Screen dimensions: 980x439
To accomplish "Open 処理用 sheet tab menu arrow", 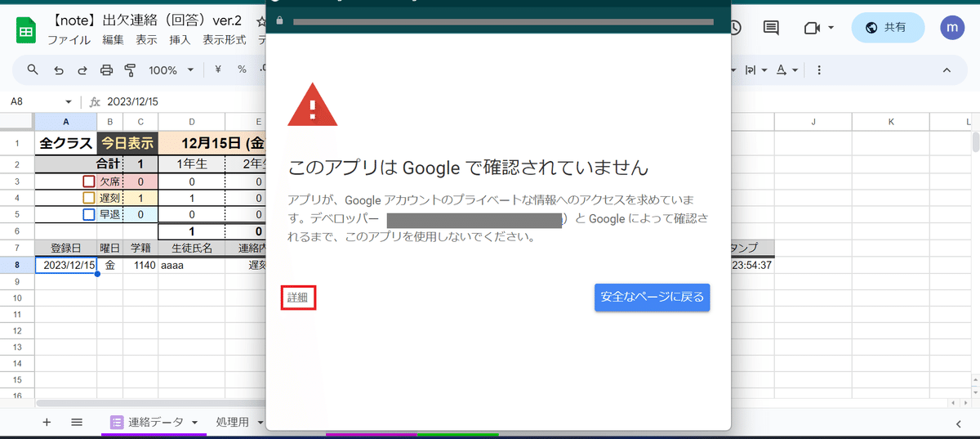I will (x=260, y=423).
